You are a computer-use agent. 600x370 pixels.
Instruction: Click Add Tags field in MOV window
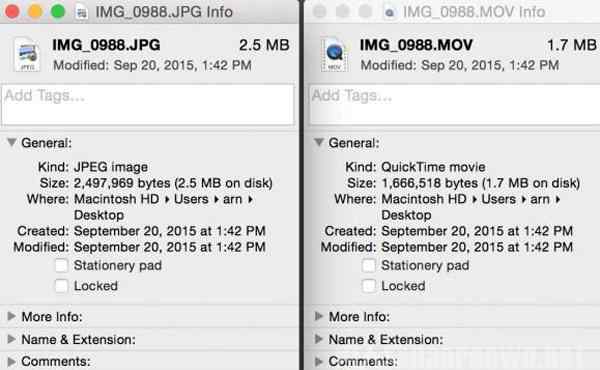[455, 104]
